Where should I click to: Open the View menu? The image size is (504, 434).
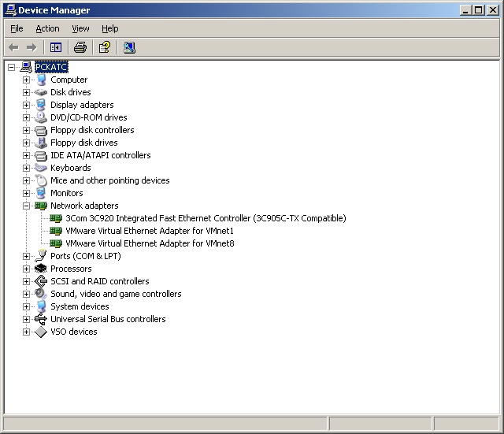pos(80,28)
